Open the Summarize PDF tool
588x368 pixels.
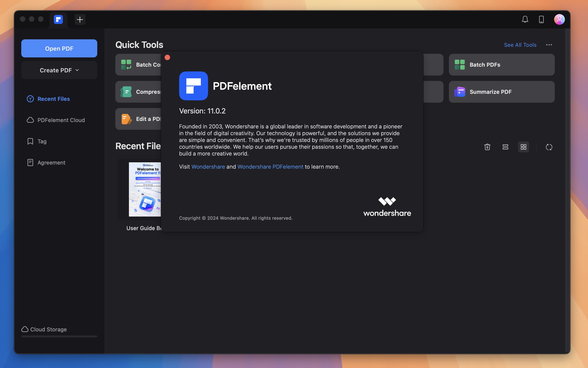pos(502,92)
